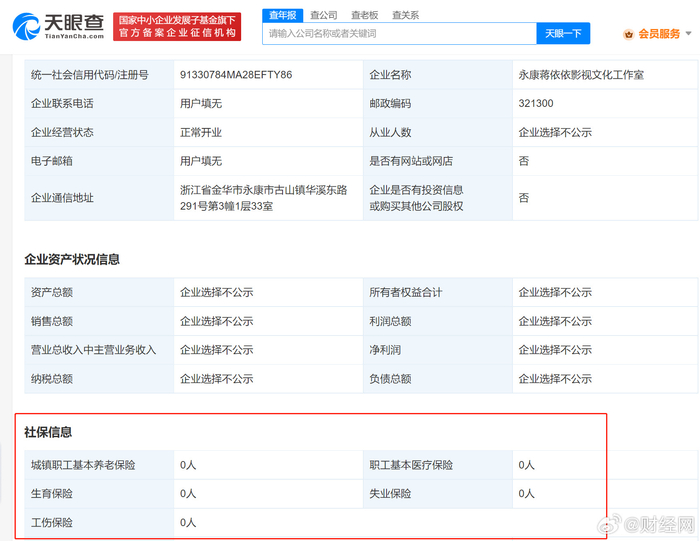700x541 pixels.
Task: Click the 天眼一下 search button
Action: pos(563,33)
